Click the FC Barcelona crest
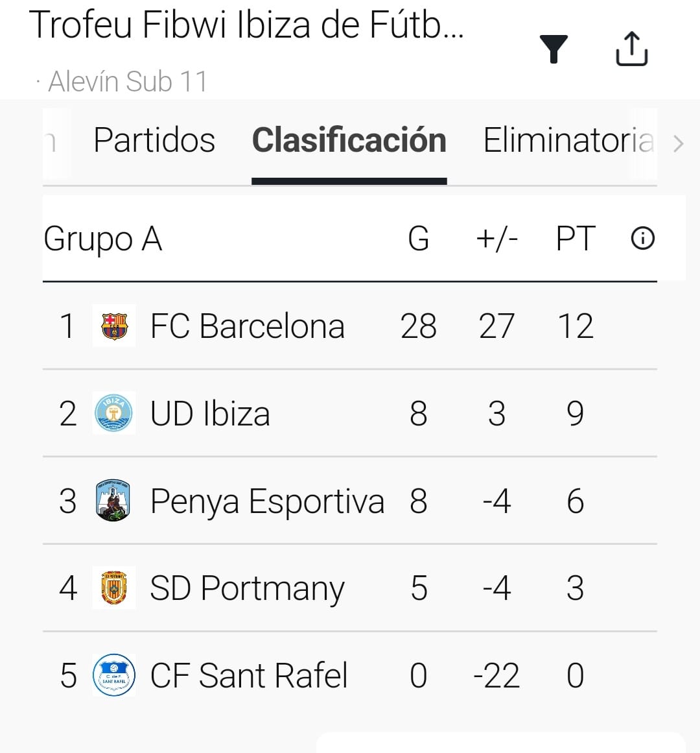The height and width of the screenshot is (753, 700). (x=115, y=326)
